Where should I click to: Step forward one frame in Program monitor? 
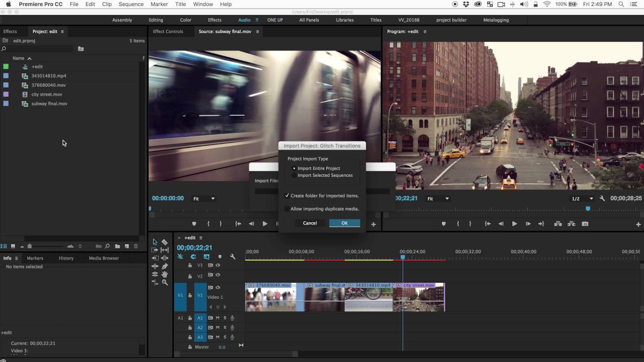(x=528, y=224)
